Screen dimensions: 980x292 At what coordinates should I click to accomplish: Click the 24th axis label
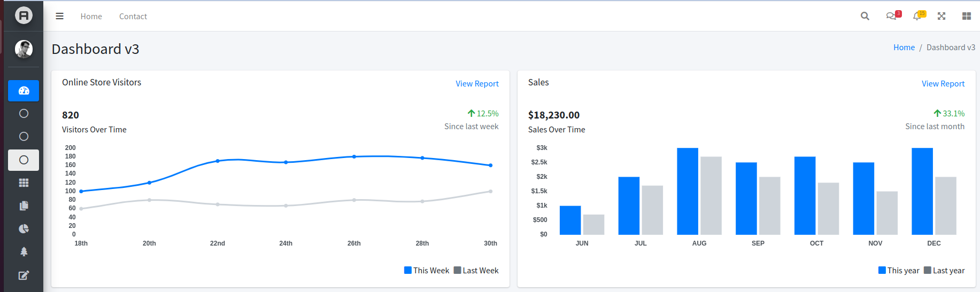coord(286,243)
